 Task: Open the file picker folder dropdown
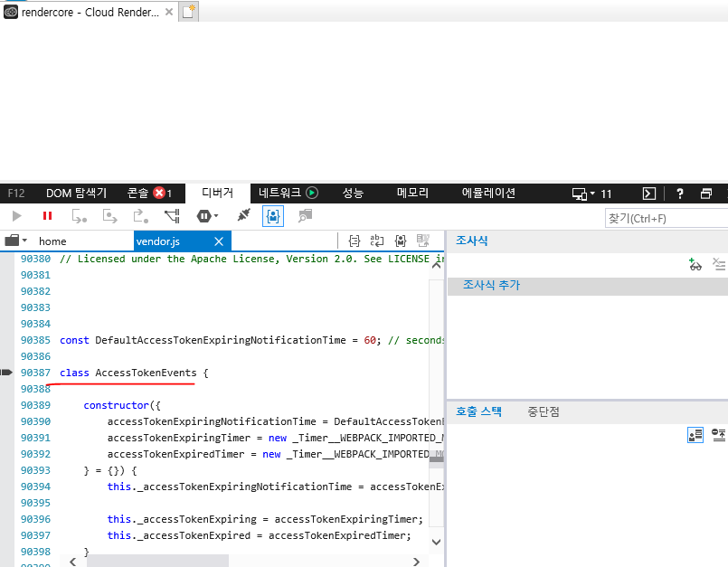[x=16, y=241]
